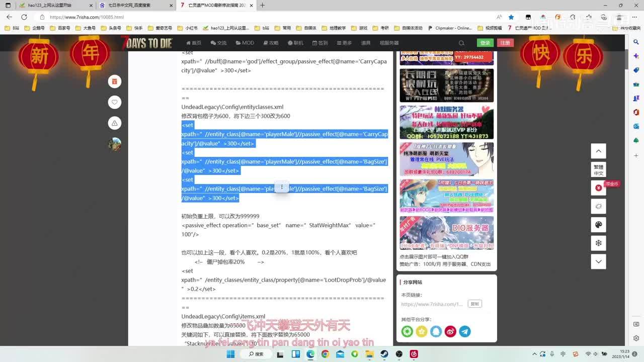Open the site search magnifier icon
Image resolution: width=644 pixels, height=362 pixels.
point(461,43)
